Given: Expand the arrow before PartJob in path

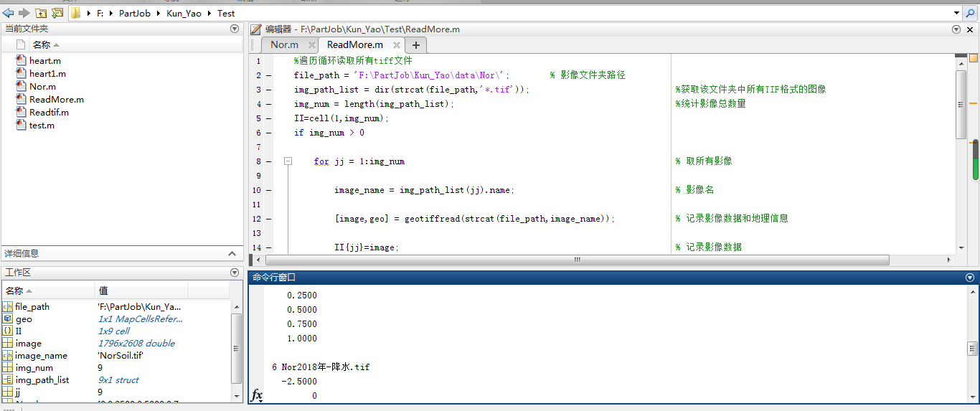Looking at the screenshot, I should pyautogui.click(x=111, y=13).
